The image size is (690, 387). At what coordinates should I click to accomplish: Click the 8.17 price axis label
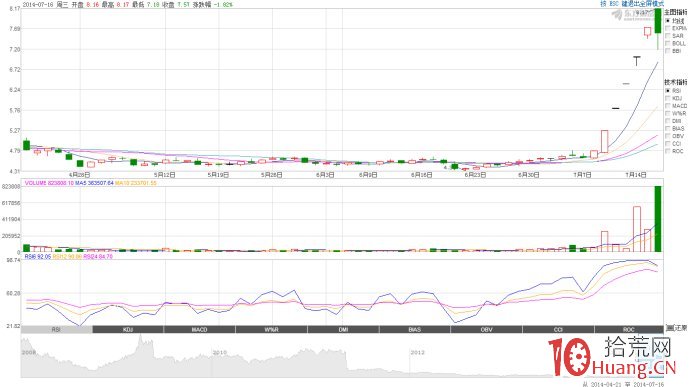pyautogui.click(x=15, y=8)
